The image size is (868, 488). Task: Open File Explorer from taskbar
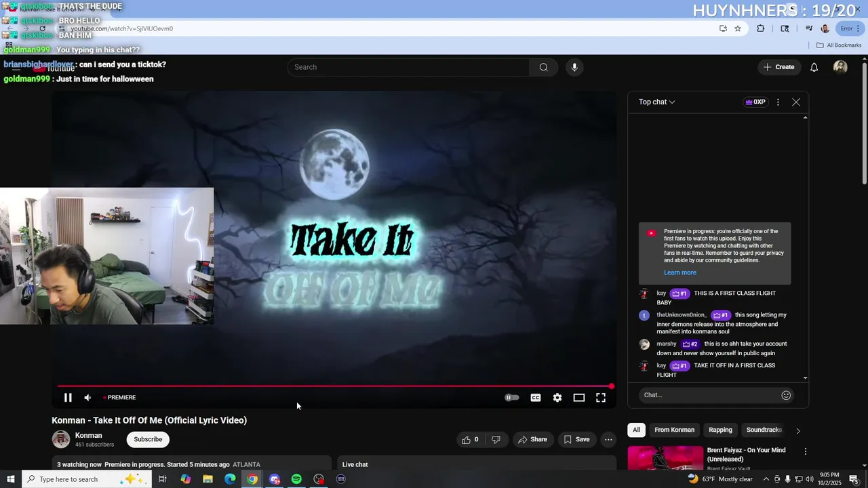[208, 479]
